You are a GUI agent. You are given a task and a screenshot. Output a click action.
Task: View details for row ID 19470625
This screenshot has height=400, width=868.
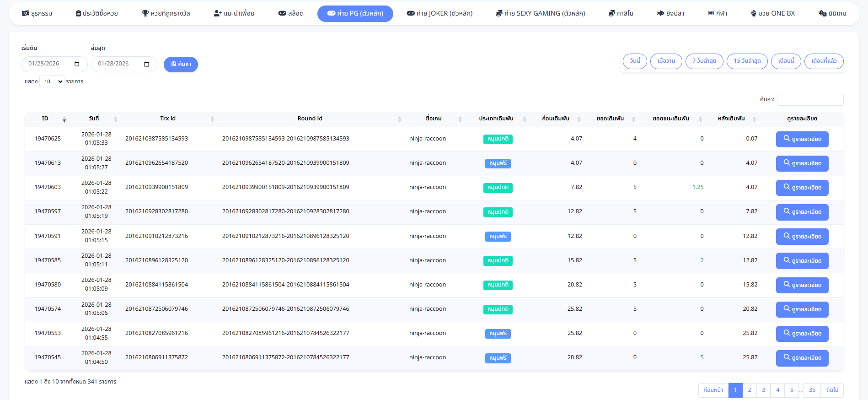802,139
